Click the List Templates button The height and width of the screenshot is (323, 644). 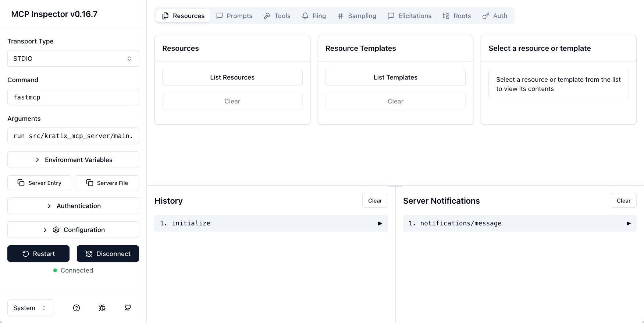(x=395, y=77)
